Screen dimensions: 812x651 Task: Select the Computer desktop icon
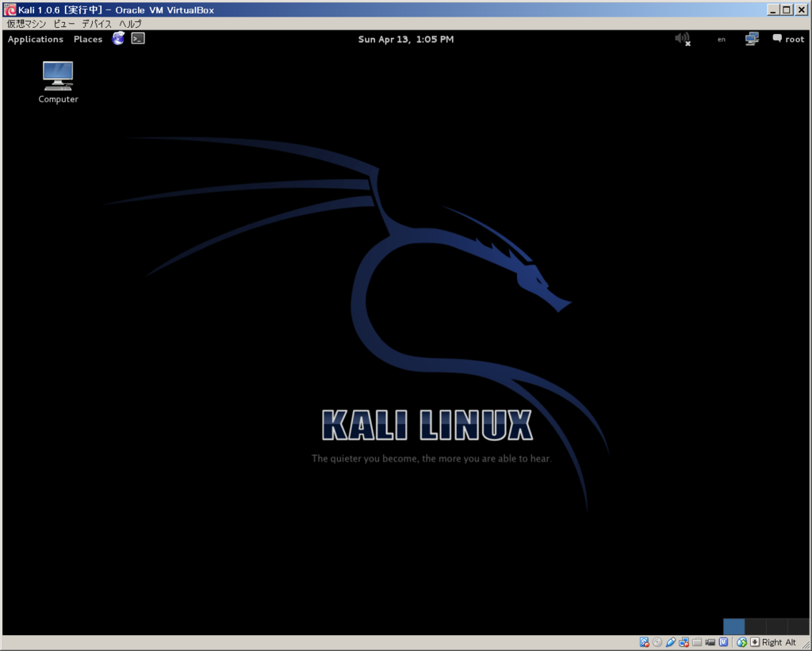pos(58,82)
